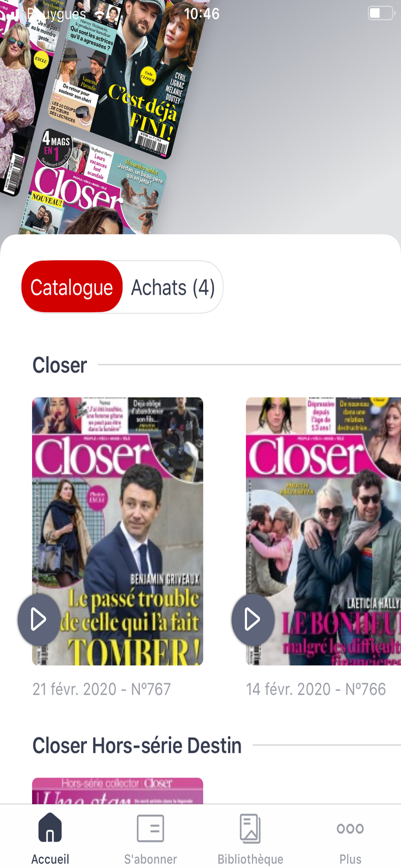Open the Bibliothèque library icon
401x868 pixels.
(x=250, y=828)
